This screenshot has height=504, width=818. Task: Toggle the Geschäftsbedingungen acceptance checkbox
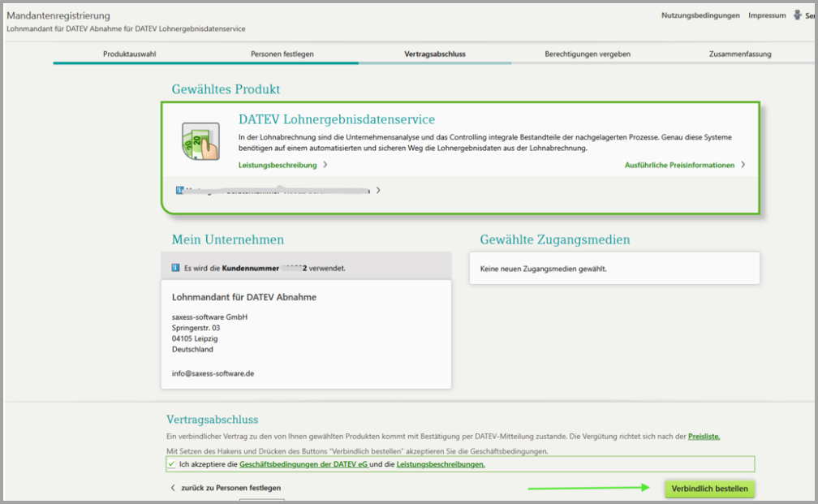[x=171, y=464]
